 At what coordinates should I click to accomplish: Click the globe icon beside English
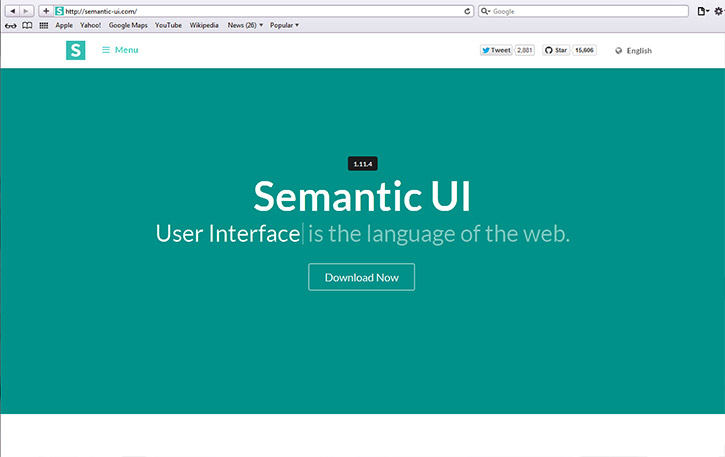tap(619, 50)
